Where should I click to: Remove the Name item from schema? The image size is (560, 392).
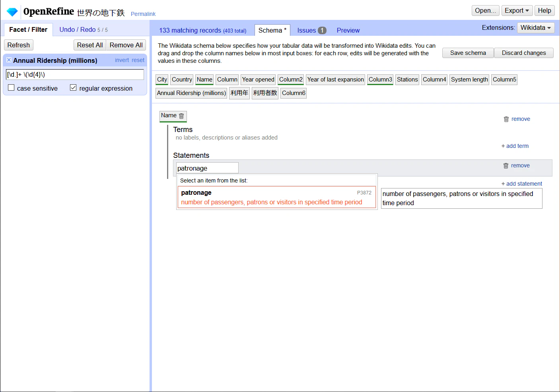[x=517, y=119]
